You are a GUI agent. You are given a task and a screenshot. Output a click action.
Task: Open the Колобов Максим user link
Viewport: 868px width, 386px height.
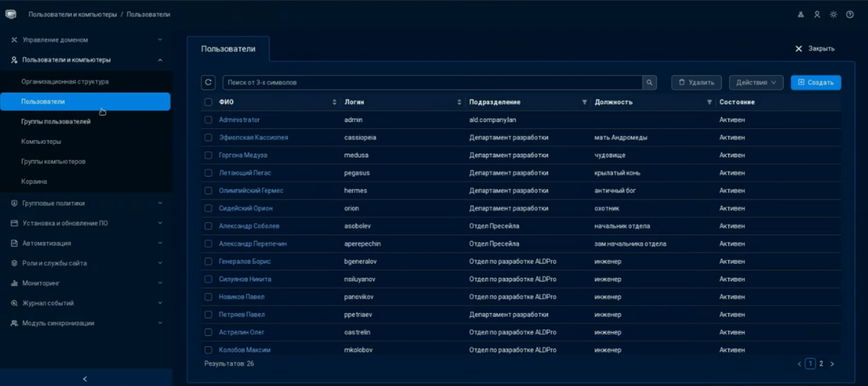click(x=244, y=350)
